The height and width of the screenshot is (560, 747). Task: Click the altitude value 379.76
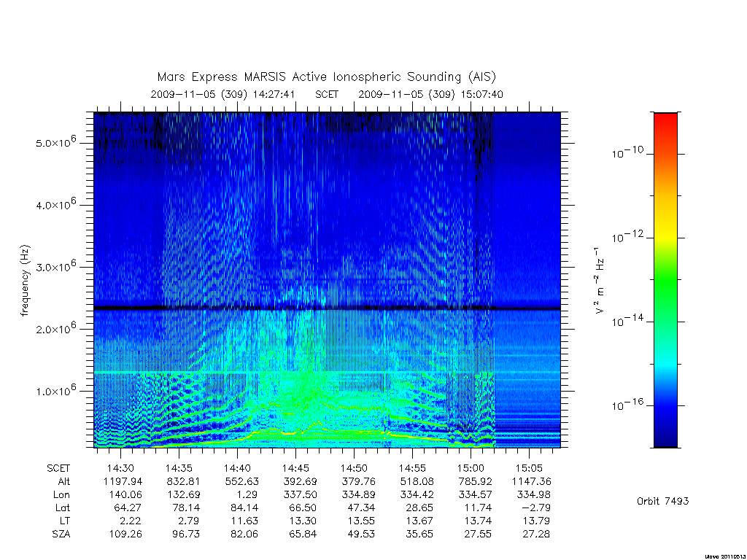(358, 481)
